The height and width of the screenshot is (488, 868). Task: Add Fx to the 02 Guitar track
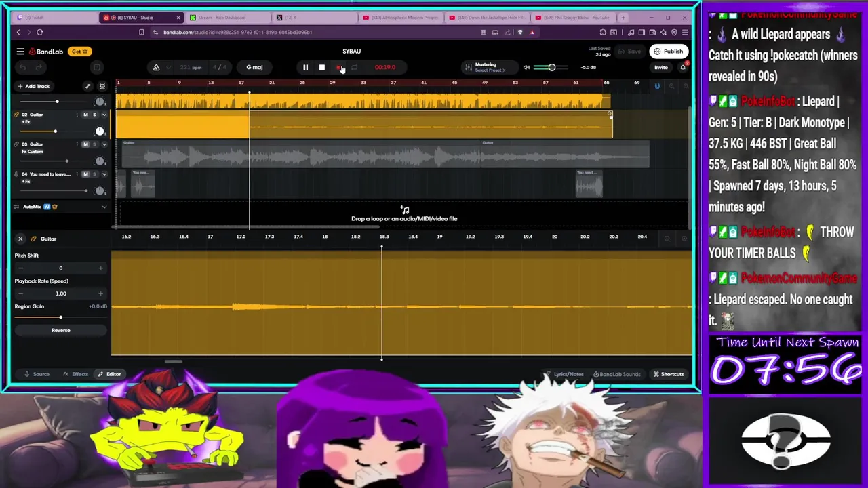click(26, 122)
